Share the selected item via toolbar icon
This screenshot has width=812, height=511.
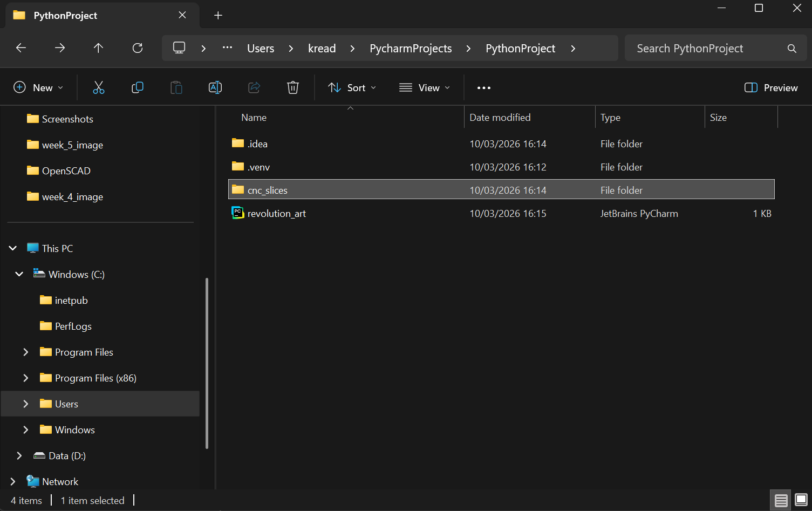pyautogui.click(x=254, y=87)
